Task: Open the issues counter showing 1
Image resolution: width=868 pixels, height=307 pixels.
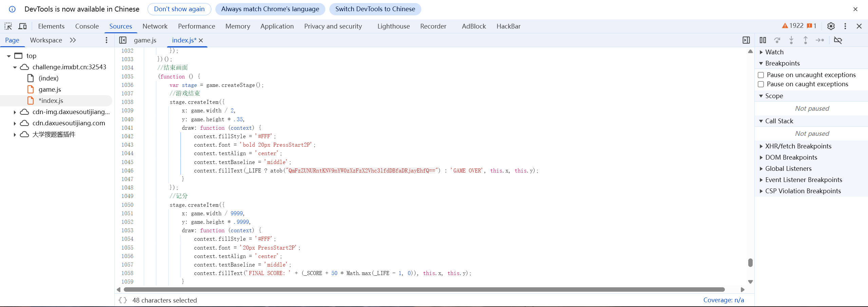Action: (811, 26)
